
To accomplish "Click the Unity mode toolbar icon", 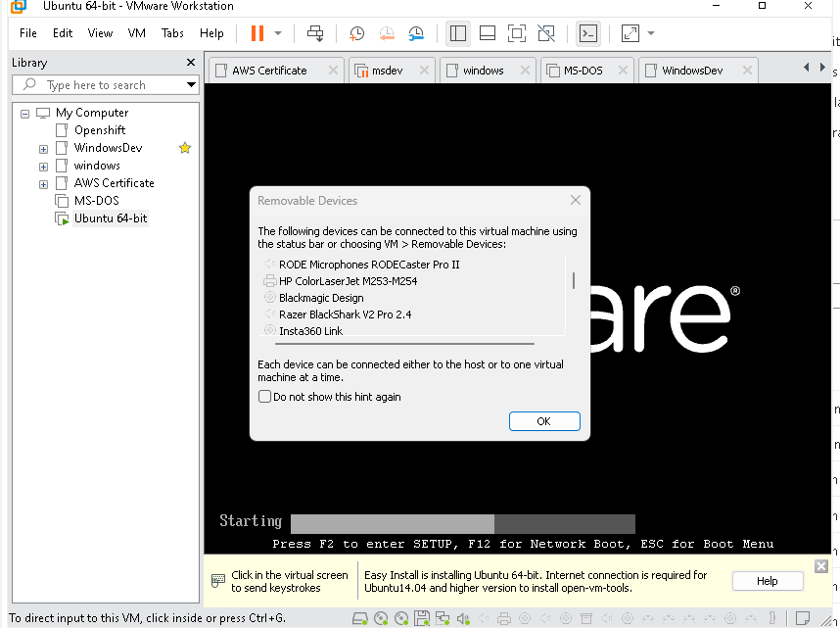I will (546, 33).
